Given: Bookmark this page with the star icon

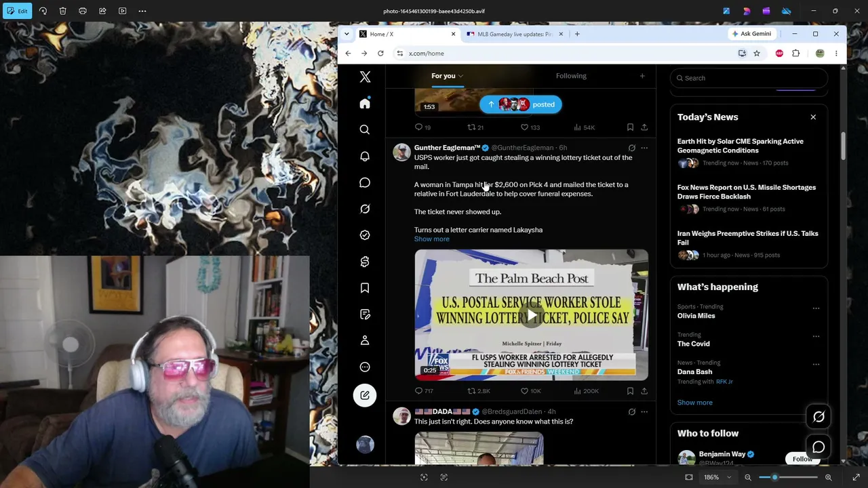Looking at the screenshot, I should pyautogui.click(x=757, y=54).
